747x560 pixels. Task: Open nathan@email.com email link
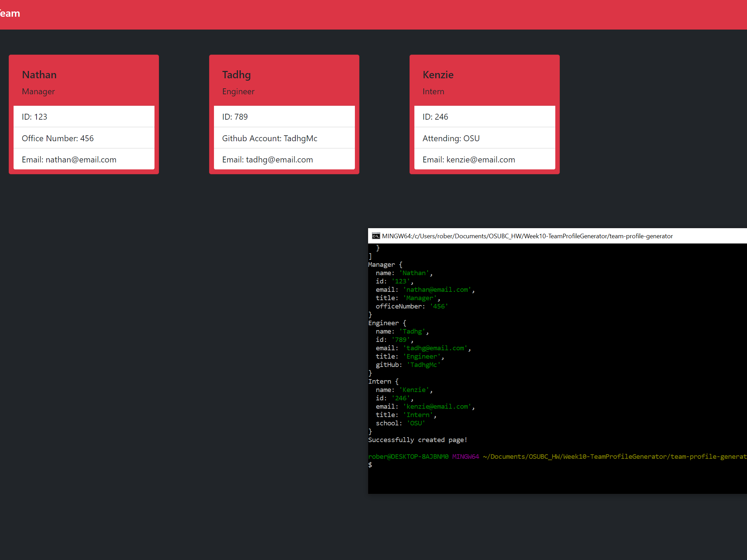81,160
